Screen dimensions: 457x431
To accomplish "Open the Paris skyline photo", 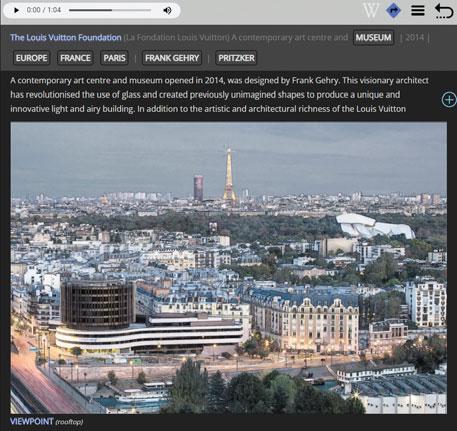I will coord(229,268).
